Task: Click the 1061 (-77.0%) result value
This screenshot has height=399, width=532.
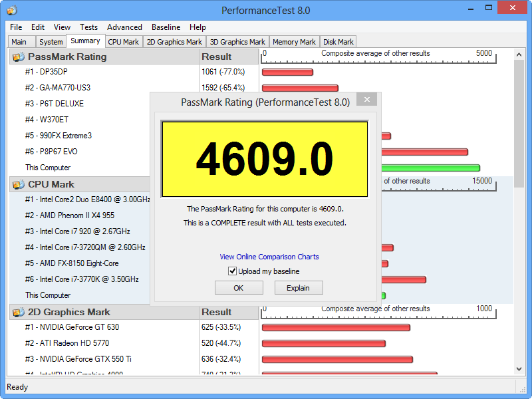Action: (223, 72)
